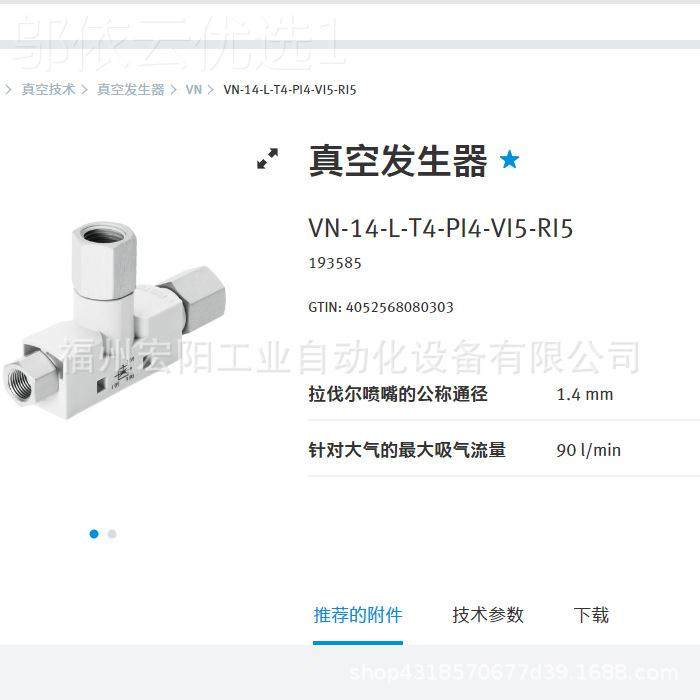
Task: Open the 推荐的附件 tab
Action: (358, 615)
